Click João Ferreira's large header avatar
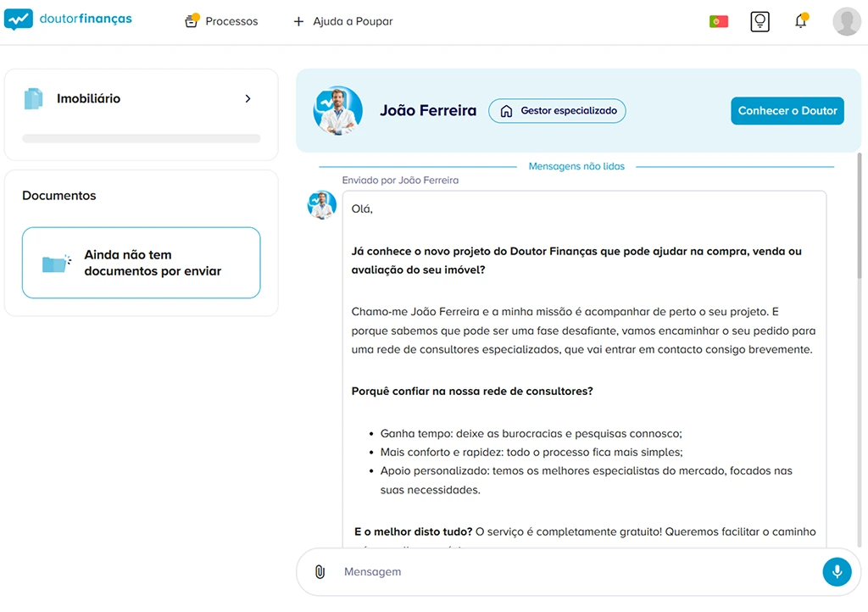 pos(337,111)
